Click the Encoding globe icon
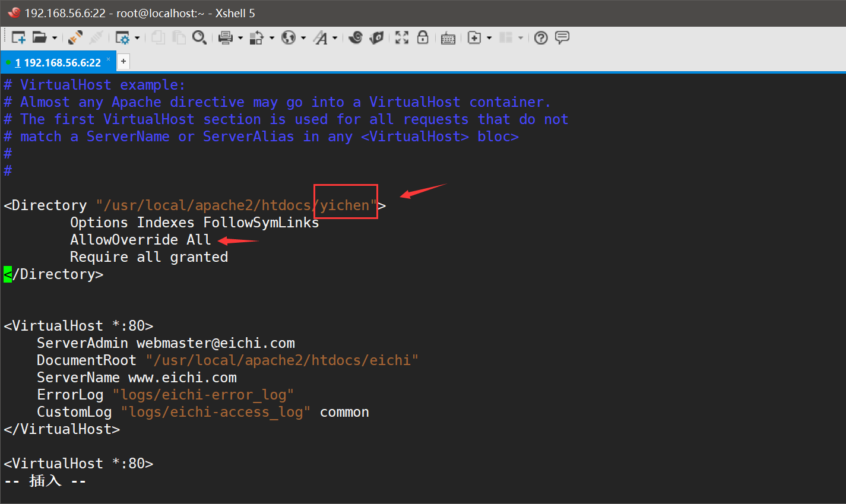This screenshot has width=846, height=504. tap(289, 37)
